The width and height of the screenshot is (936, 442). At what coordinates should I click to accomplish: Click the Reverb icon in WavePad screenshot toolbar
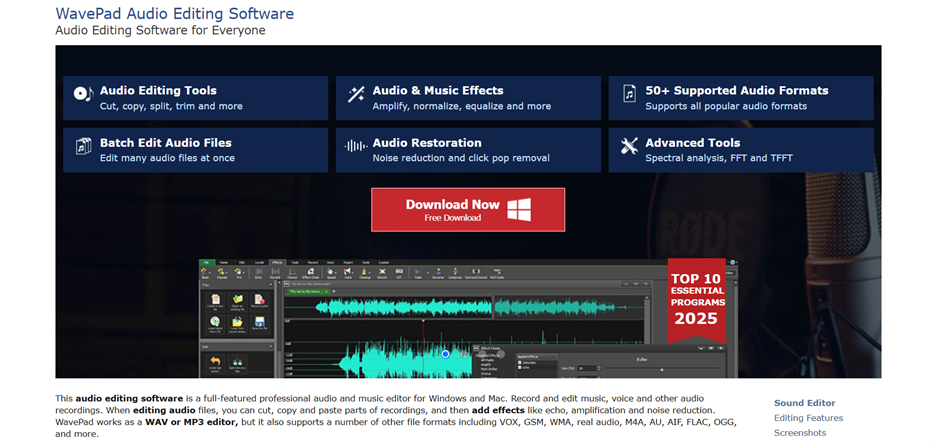pos(275,272)
